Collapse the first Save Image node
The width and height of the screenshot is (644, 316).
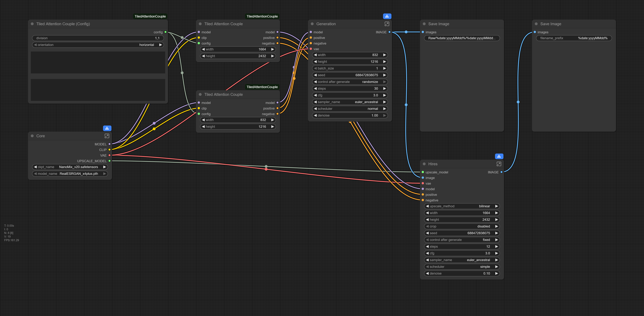[x=424, y=24]
